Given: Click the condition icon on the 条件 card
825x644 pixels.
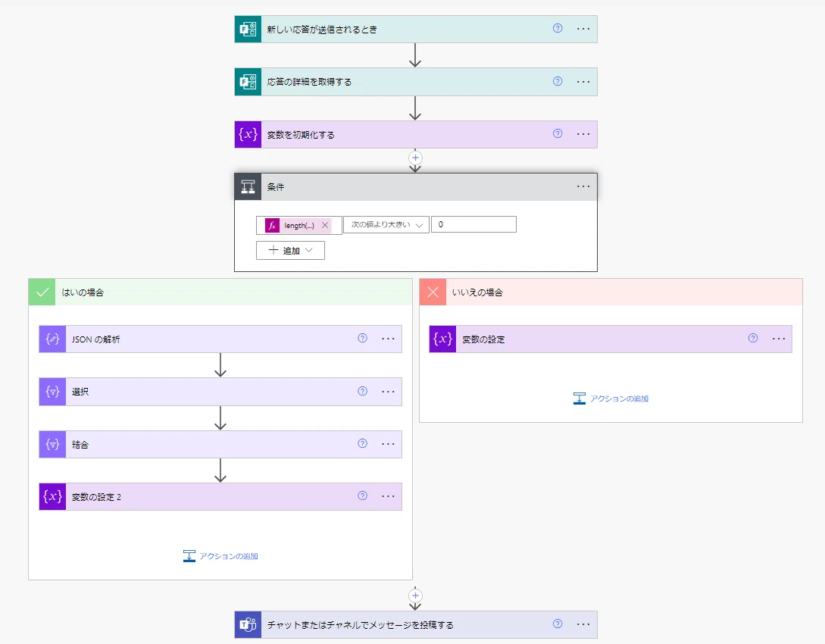Looking at the screenshot, I should [x=248, y=187].
